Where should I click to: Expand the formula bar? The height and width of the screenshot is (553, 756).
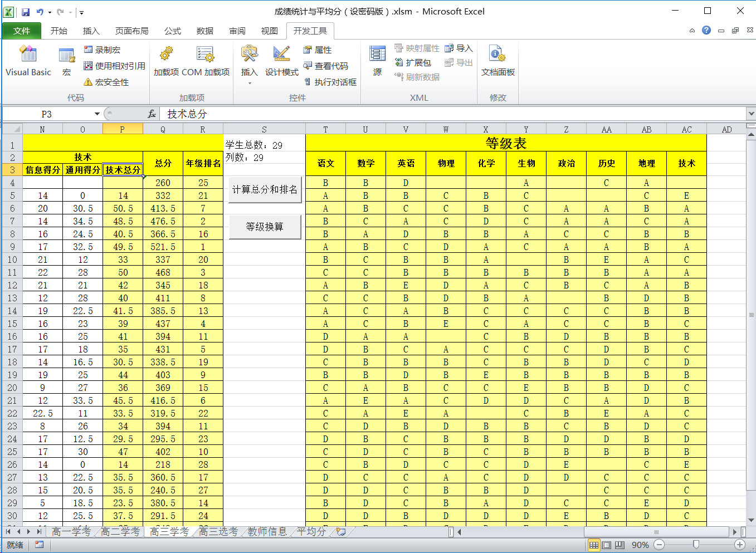click(751, 114)
